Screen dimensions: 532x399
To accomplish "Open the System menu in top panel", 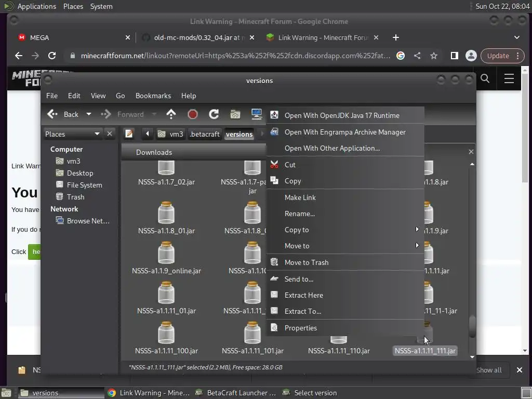I will point(101,6).
